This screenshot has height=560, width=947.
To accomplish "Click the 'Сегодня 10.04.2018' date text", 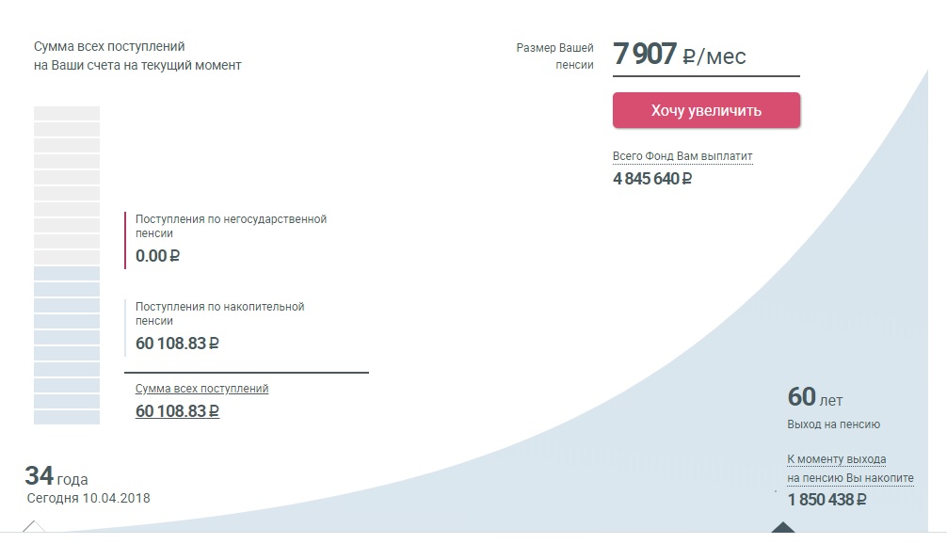I will pos(88,499).
